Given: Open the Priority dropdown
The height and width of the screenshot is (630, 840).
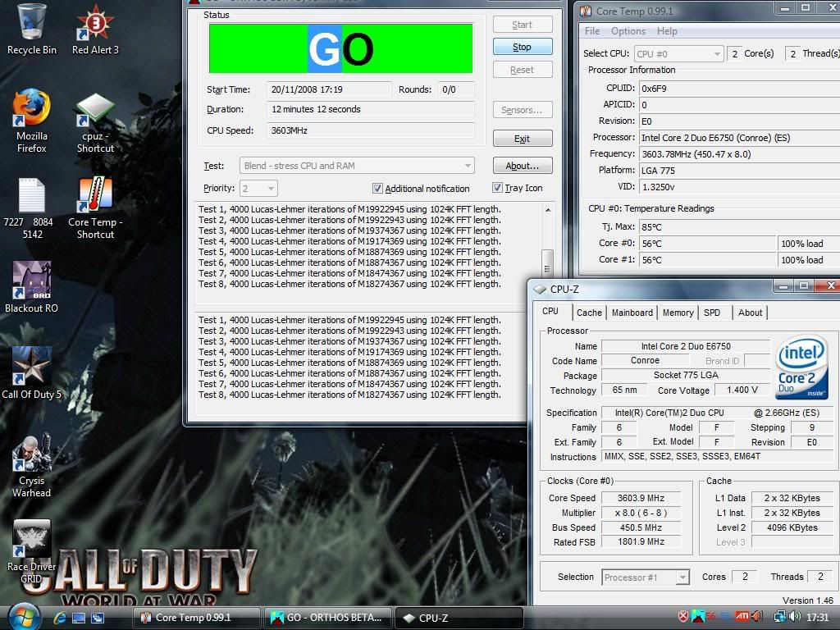Looking at the screenshot, I should pyautogui.click(x=270, y=189).
